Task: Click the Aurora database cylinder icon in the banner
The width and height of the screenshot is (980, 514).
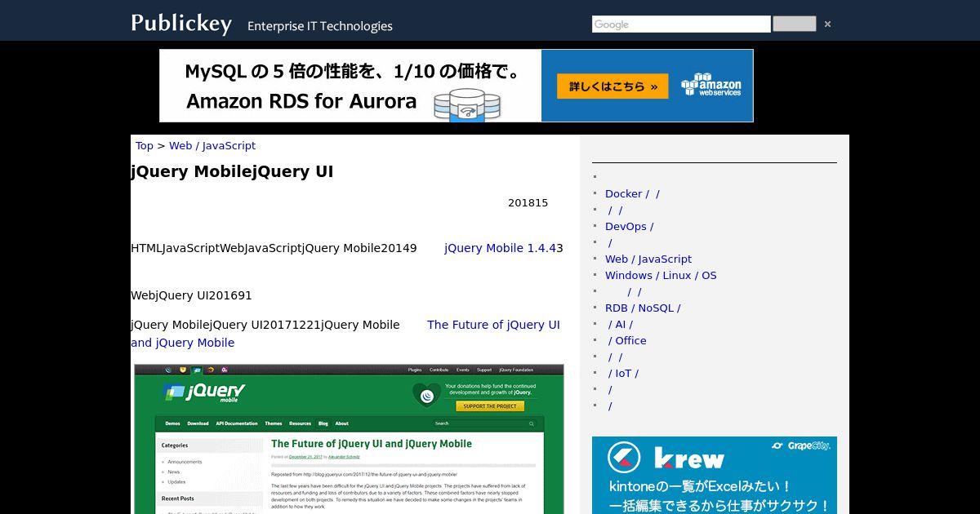Action: click(x=467, y=106)
